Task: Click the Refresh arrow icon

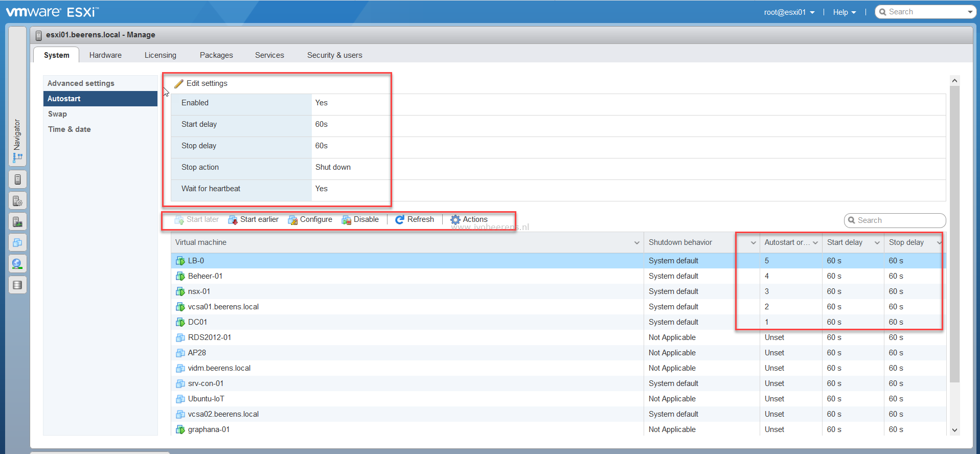Action: coord(400,220)
